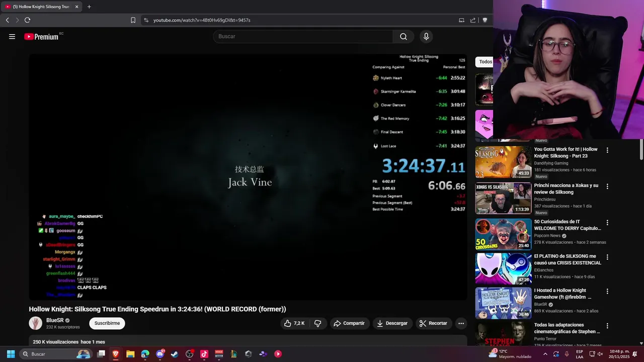Open the weather widget showing 12°C
Screen dimensions: 644x362
click(x=509, y=354)
